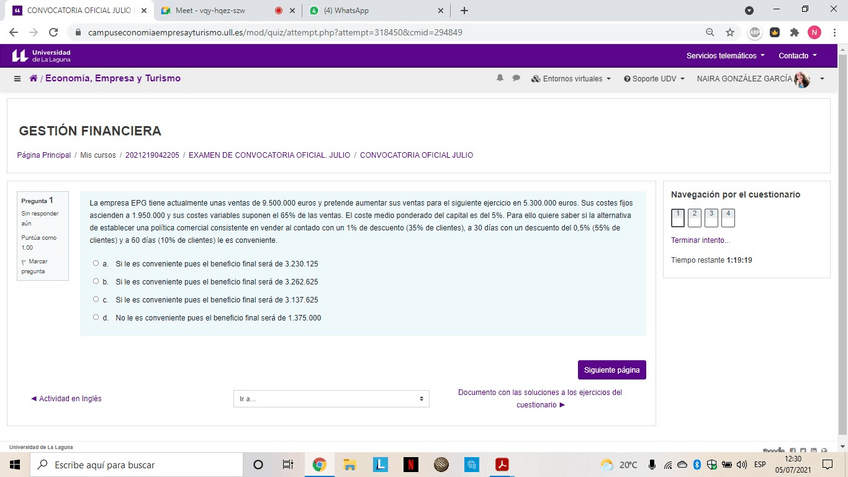The width and height of the screenshot is (848, 477).
Task: Close the WhatsApp tab
Action: [440, 10]
